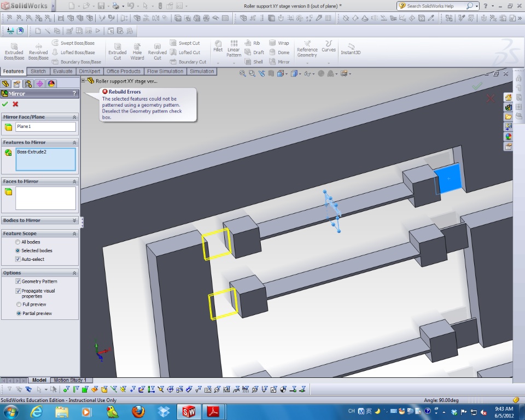Click the Instant3D icon
The image size is (525, 420).
tap(351, 49)
